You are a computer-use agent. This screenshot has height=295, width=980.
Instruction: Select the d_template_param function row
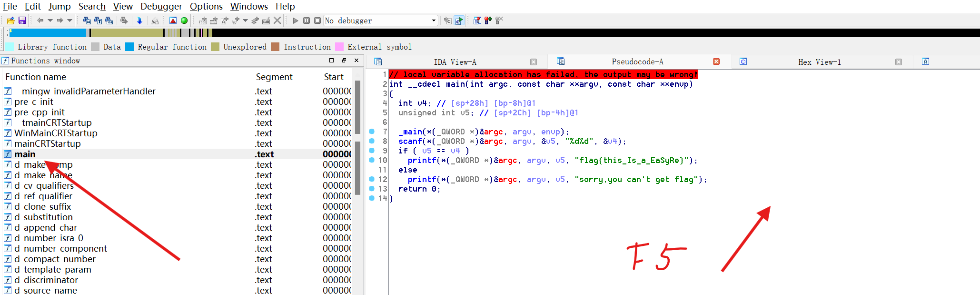pos(177,269)
